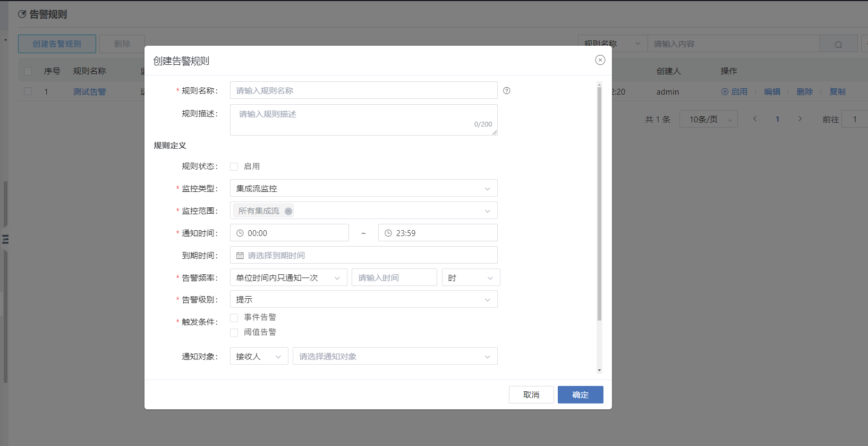
Task: Open the 告警级别 dropdown showing 提示
Action: (x=364, y=300)
